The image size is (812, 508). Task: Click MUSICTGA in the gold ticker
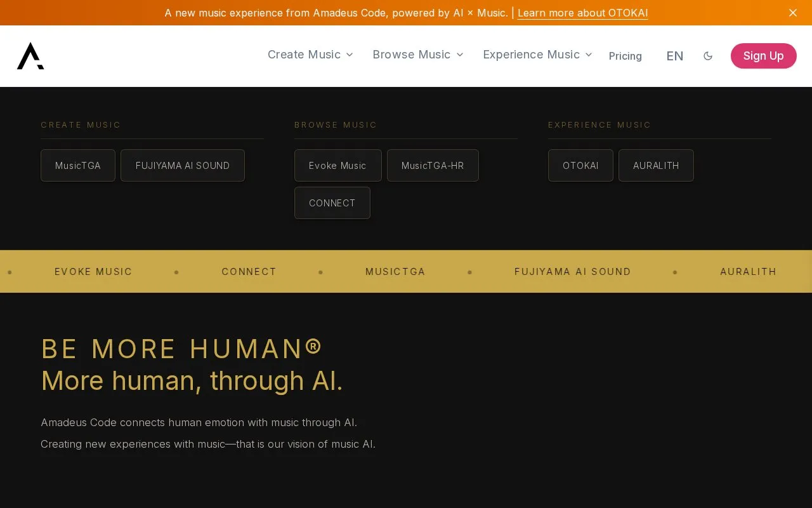point(395,272)
